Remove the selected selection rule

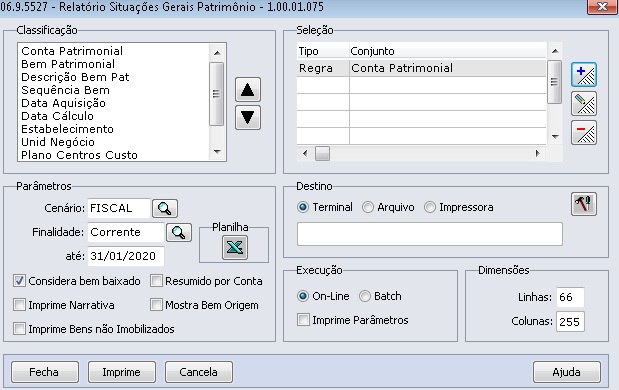(x=584, y=133)
